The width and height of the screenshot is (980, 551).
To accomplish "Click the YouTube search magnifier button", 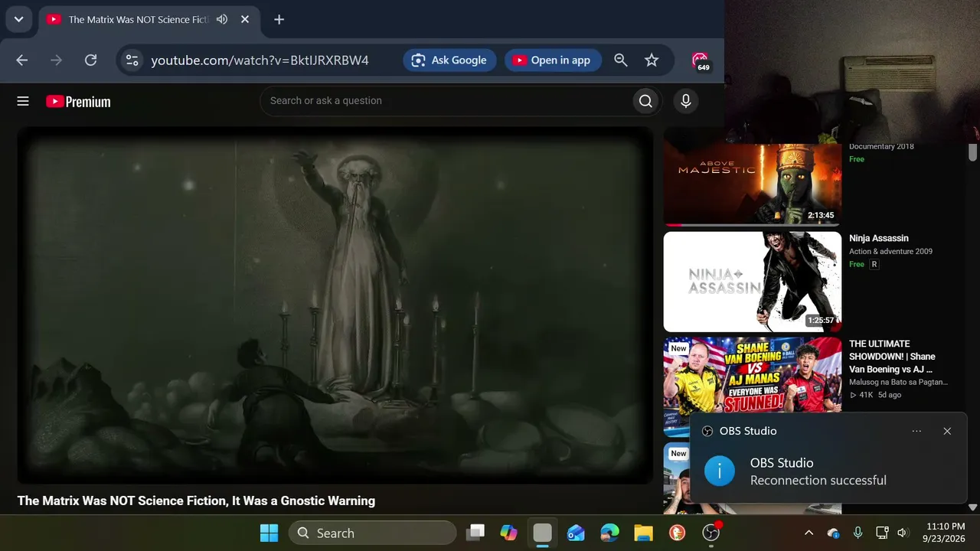I will 645,101.
